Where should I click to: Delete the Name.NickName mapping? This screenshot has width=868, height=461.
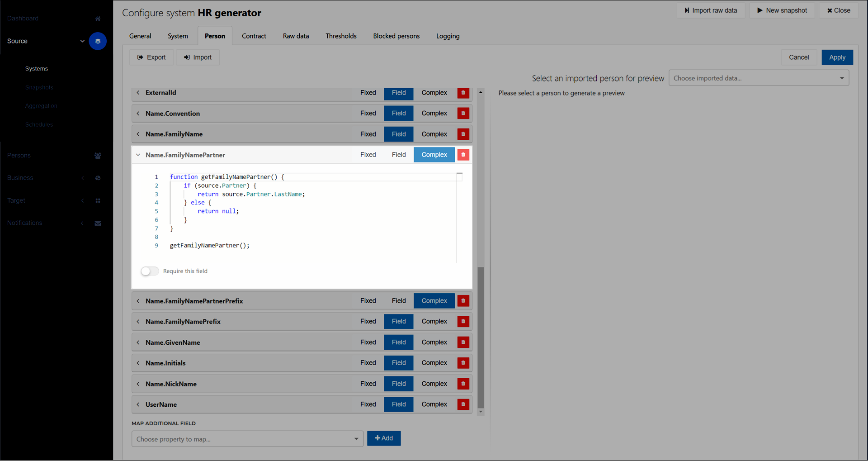pyautogui.click(x=463, y=384)
